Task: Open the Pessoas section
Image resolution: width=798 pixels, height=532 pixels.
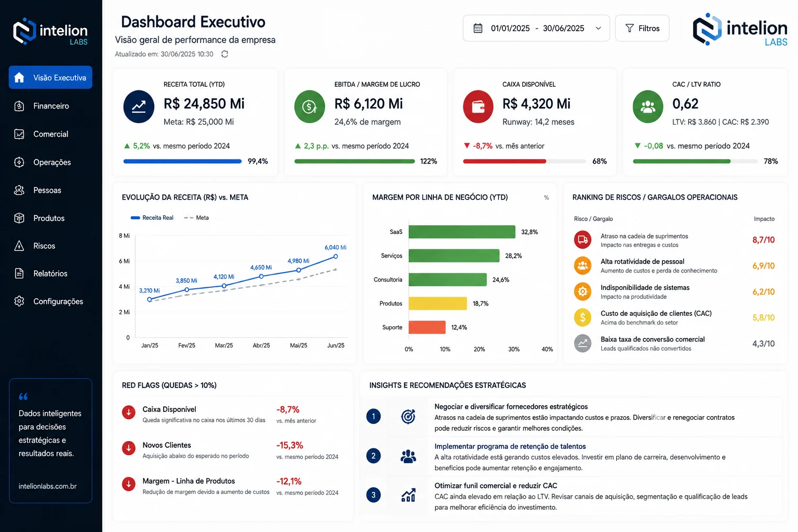Action: 50,190
